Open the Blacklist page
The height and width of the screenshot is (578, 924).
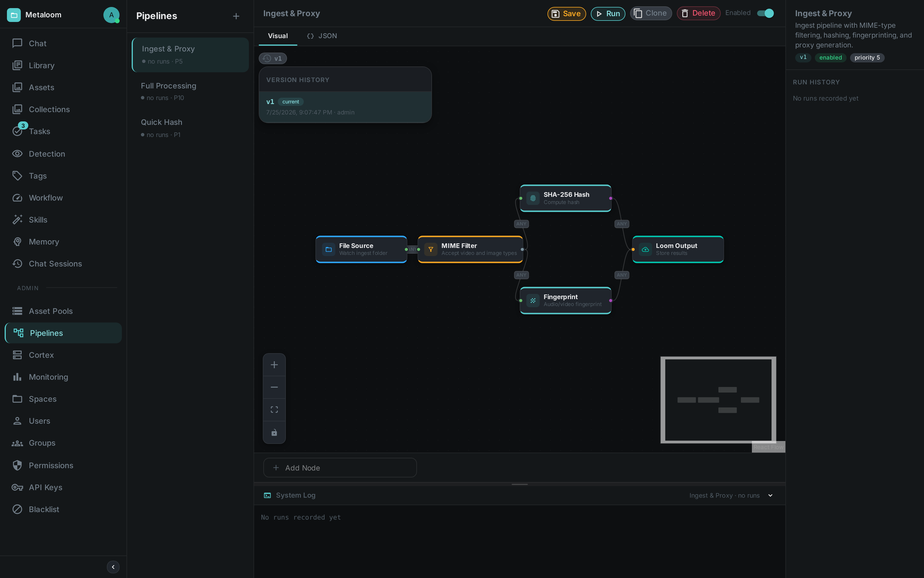(x=63, y=509)
